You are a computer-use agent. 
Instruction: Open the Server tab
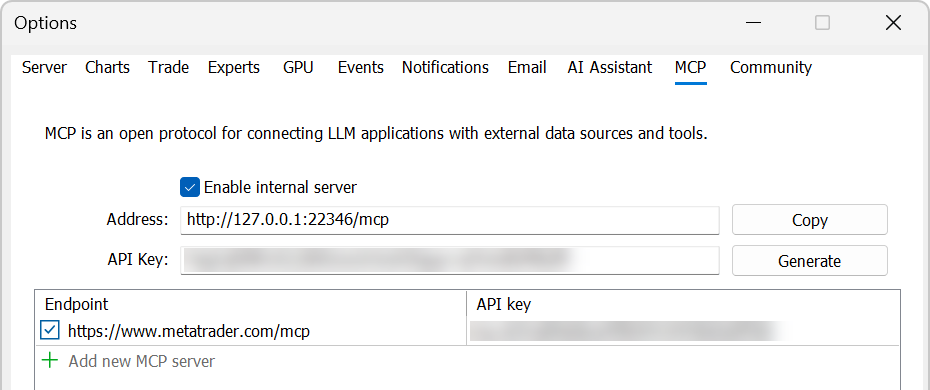pyautogui.click(x=44, y=68)
